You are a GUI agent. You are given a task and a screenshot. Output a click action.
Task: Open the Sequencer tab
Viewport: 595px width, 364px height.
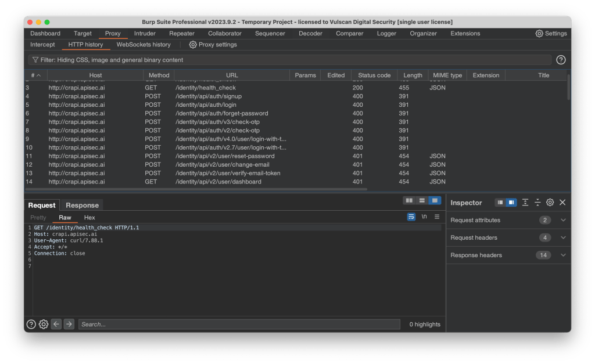click(270, 33)
